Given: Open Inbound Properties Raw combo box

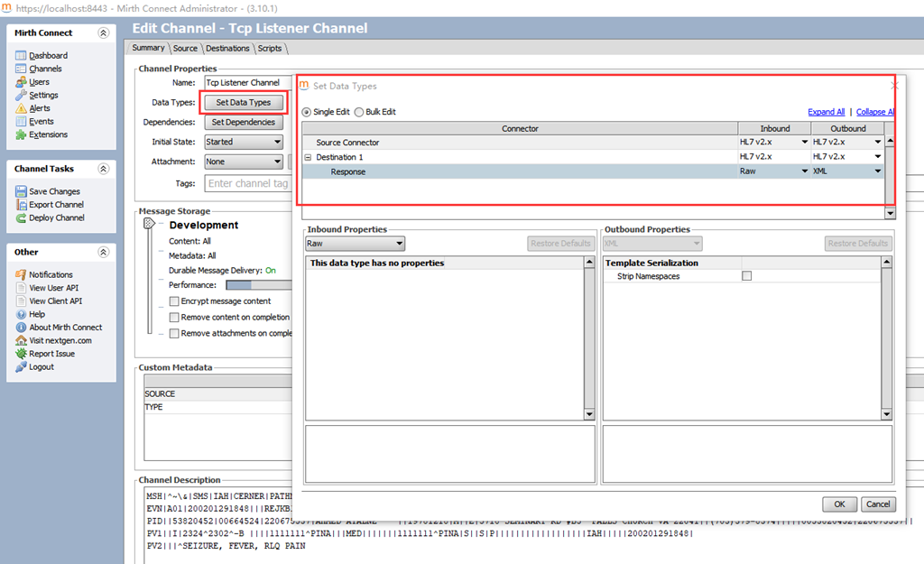Looking at the screenshot, I should point(355,244).
